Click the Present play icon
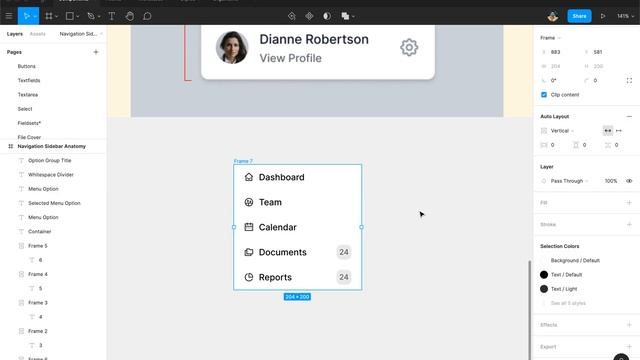Image resolution: width=640 pixels, height=360 pixels. click(603, 16)
